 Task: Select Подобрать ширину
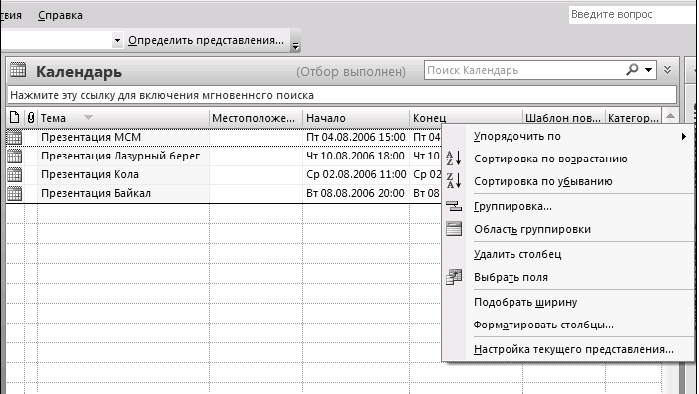[x=525, y=302]
